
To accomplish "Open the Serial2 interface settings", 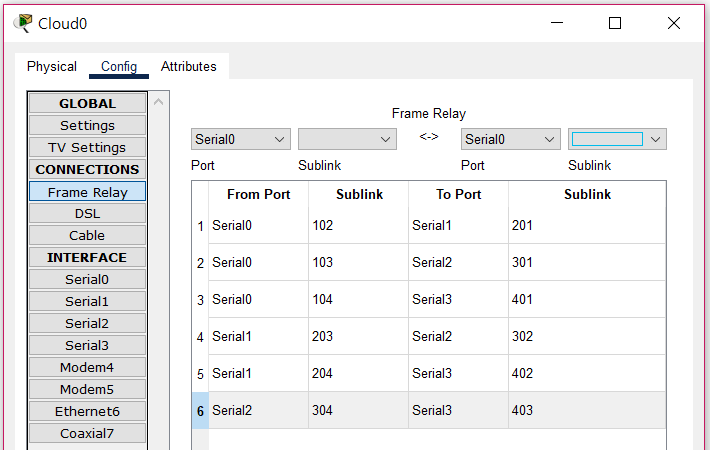I will [x=87, y=323].
